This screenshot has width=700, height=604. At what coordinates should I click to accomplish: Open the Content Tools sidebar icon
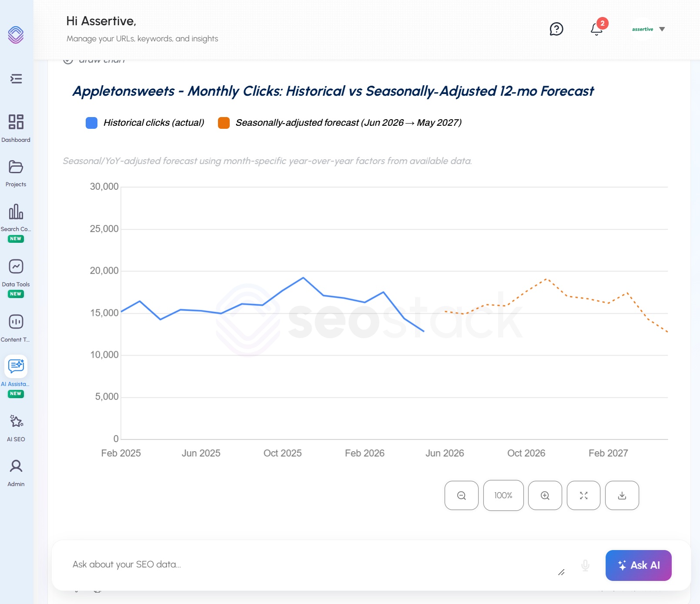pos(16,322)
